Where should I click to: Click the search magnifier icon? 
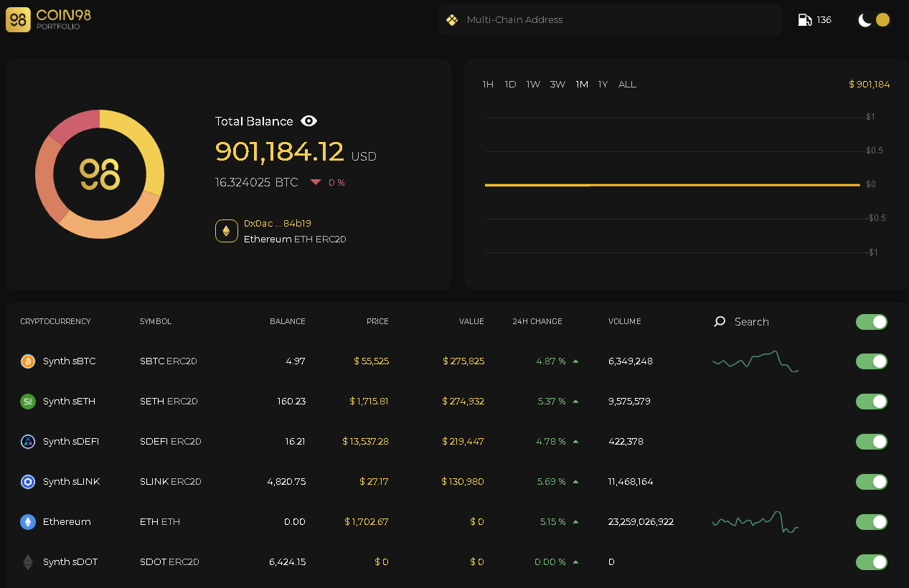point(720,322)
